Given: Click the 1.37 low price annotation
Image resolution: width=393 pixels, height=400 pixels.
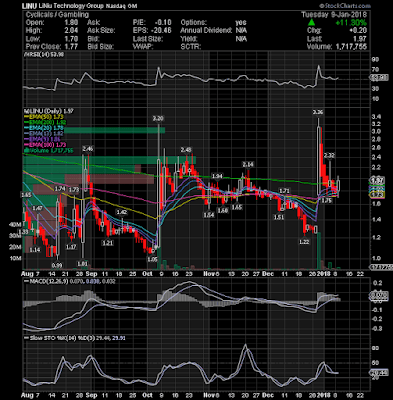Looking at the screenshot, I should (x=71, y=247).
